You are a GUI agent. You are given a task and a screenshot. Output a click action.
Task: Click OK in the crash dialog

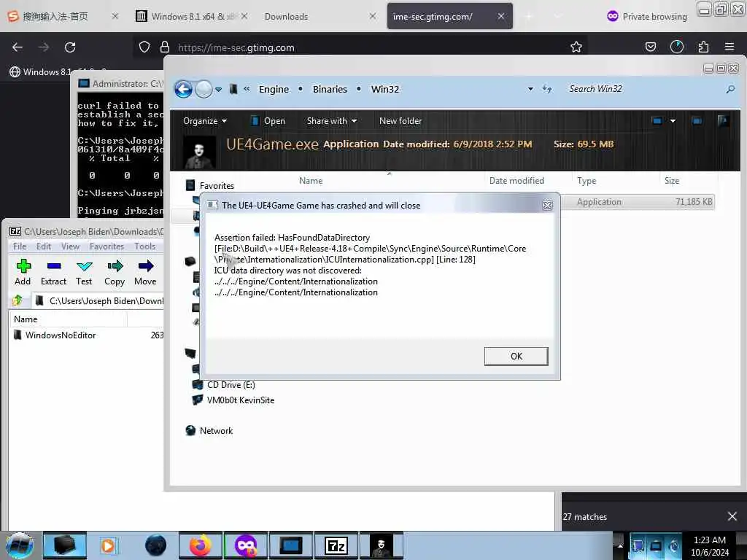(x=516, y=356)
